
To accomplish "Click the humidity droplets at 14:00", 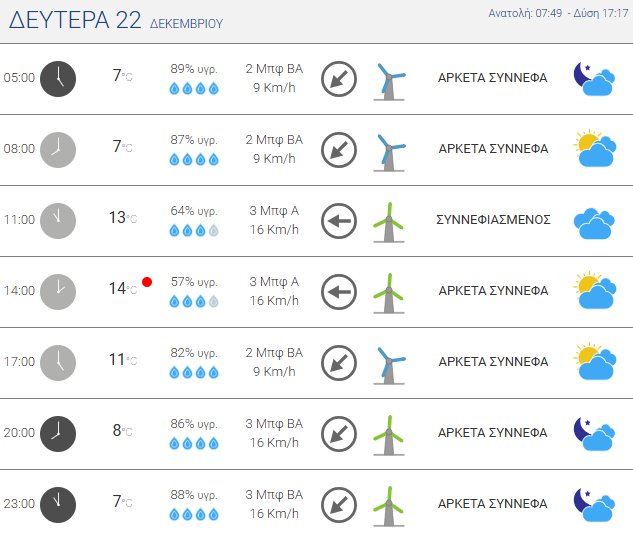I will click(194, 301).
